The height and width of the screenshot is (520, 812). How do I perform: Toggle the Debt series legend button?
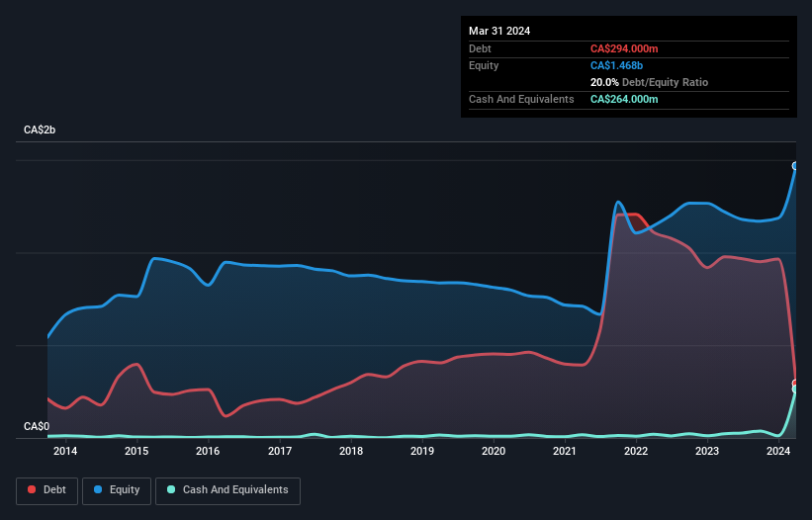coord(47,490)
